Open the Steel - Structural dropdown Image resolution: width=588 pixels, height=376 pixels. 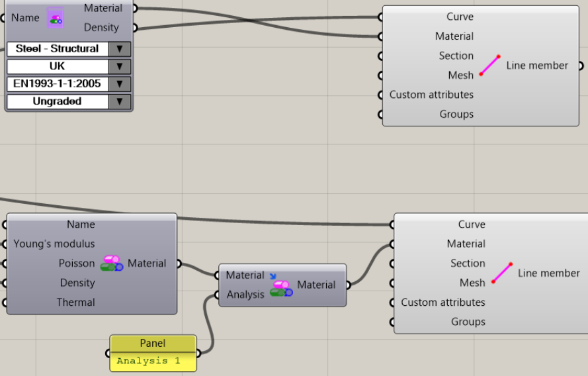click(119, 49)
